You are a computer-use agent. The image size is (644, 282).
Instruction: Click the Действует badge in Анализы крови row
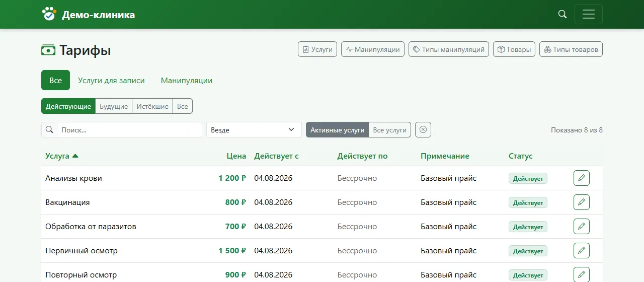528,179
